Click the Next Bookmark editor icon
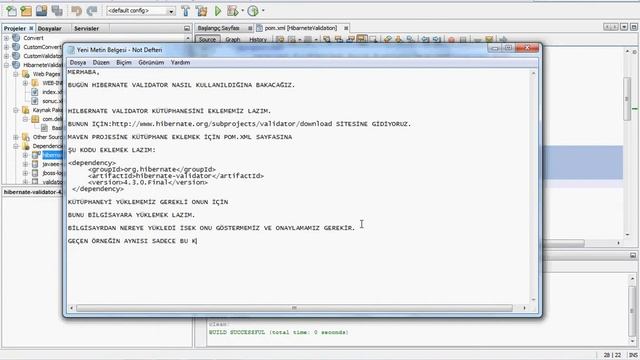This screenshot has width=640, height=360. point(399,39)
